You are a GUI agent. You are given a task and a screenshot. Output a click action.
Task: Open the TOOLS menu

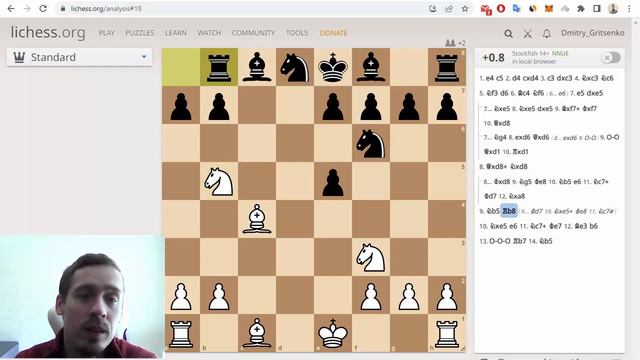click(x=297, y=33)
